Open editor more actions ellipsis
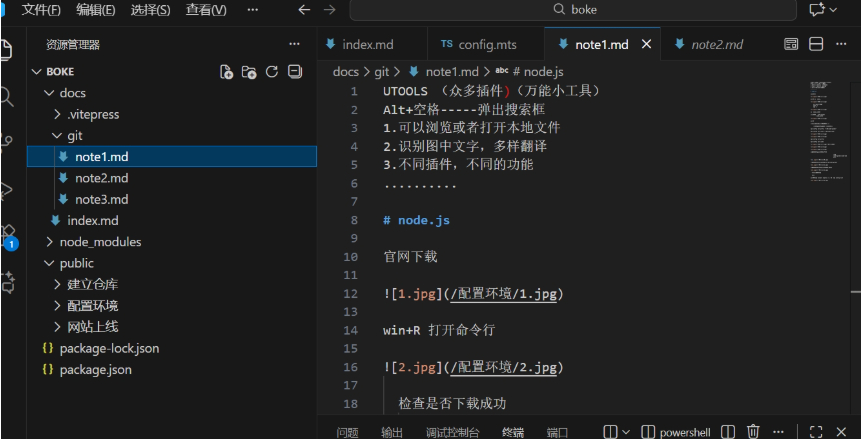 point(841,44)
